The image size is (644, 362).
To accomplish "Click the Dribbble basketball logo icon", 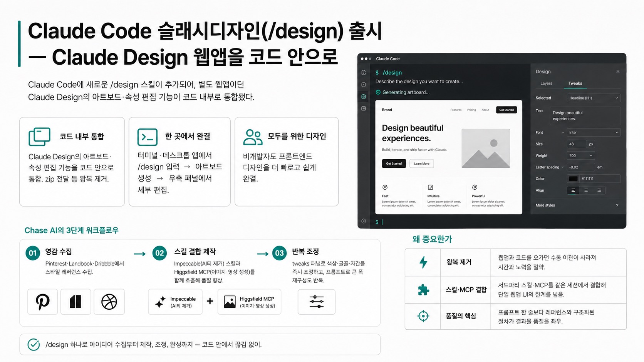I will click(x=109, y=302).
